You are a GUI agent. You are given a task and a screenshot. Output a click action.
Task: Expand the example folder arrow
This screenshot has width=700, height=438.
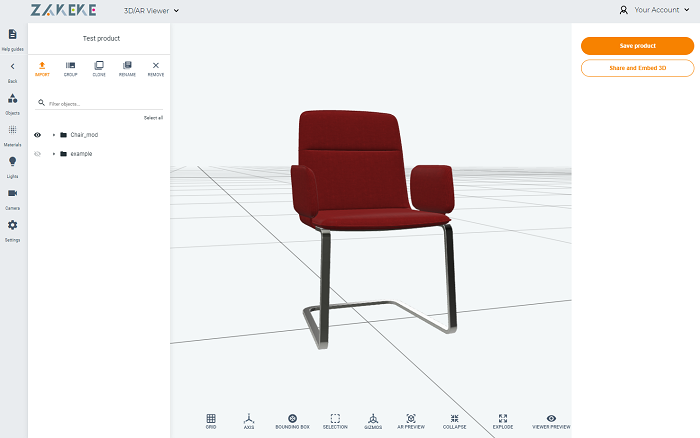(54, 154)
